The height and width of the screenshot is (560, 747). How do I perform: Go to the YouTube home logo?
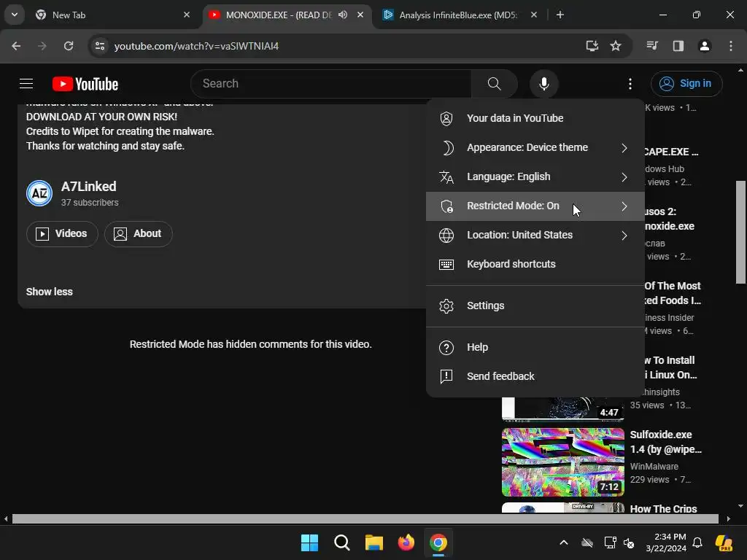85,84
